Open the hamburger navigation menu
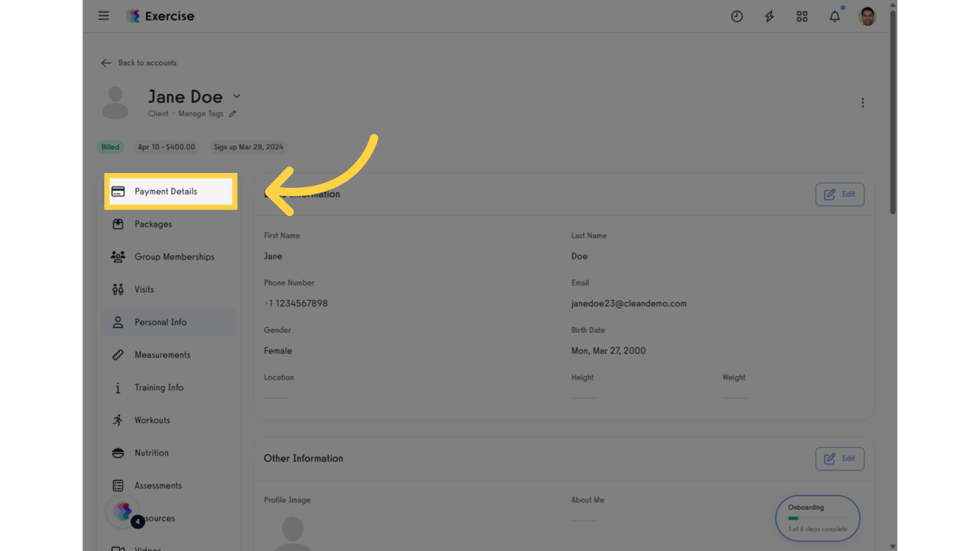This screenshot has width=980, height=551. pyautogui.click(x=103, y=16)
